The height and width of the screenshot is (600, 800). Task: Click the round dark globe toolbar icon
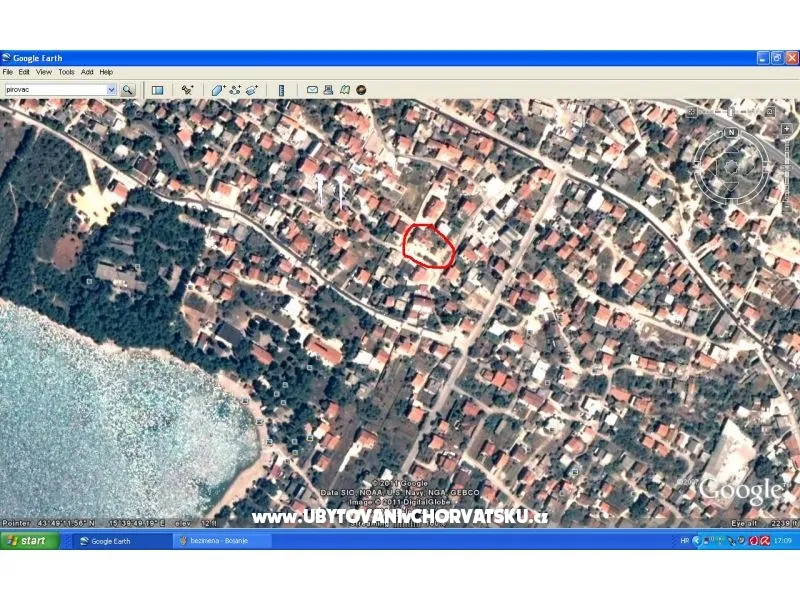pyautogui.click(x=361, y=90)
